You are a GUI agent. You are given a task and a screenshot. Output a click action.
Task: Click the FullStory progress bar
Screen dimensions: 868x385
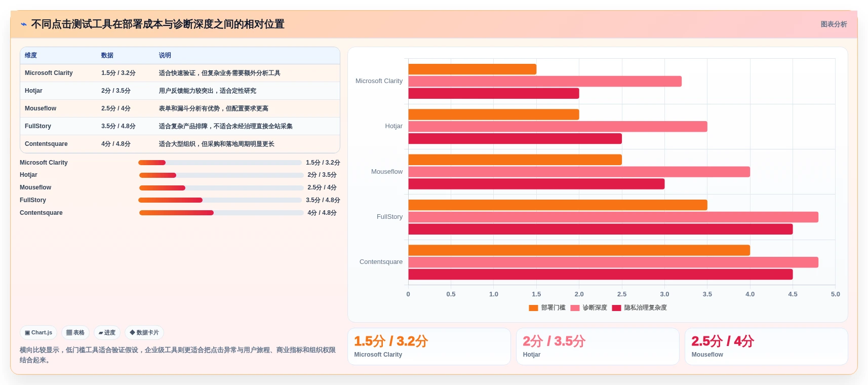click(220, 200)
